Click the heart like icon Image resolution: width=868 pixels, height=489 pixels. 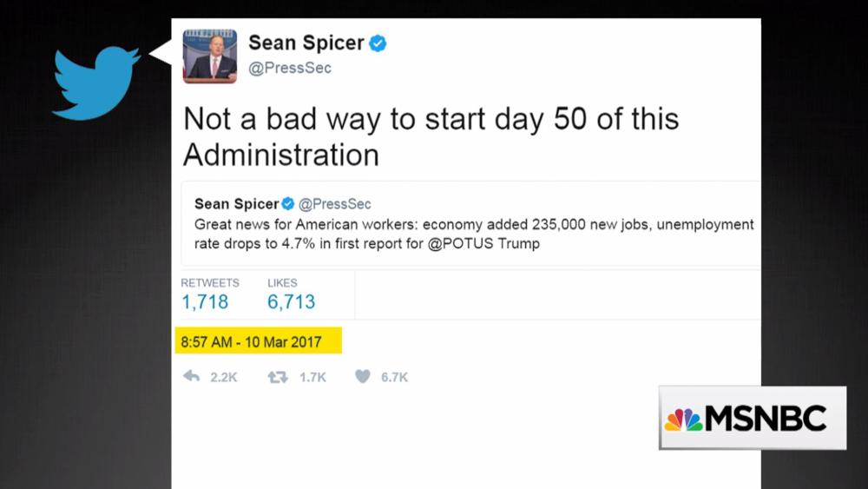click(363, 376)
